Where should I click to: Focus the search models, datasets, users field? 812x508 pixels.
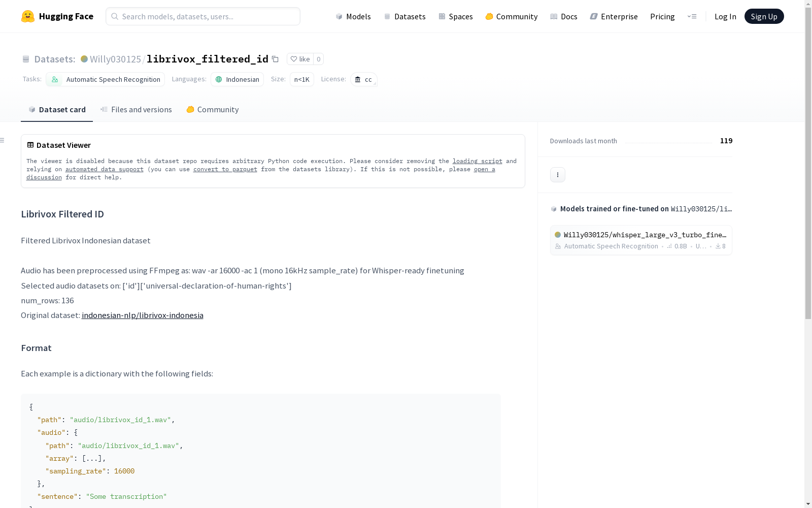coord(203,16)
